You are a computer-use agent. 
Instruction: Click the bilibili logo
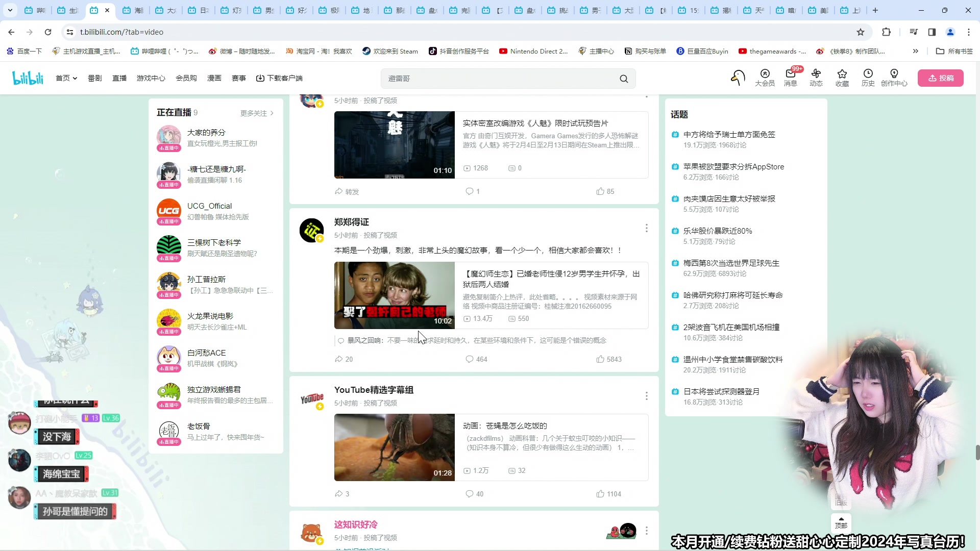28,78
